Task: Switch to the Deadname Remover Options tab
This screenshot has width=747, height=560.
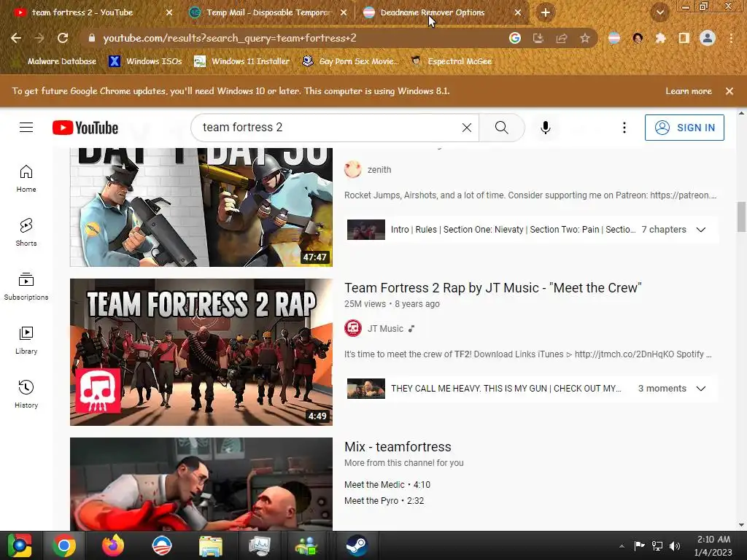Action: pyautogui.click(x=433, y=12)
